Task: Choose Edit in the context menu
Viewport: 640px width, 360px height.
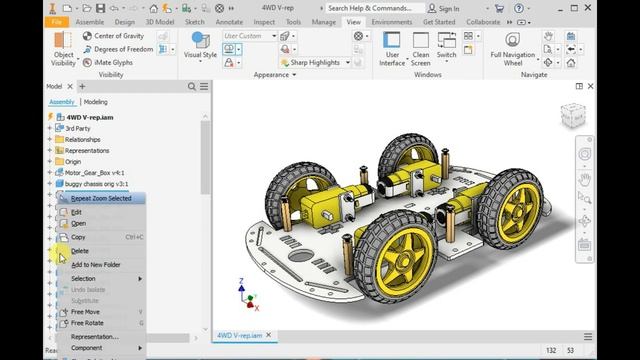Action: [x=102, y=212]
